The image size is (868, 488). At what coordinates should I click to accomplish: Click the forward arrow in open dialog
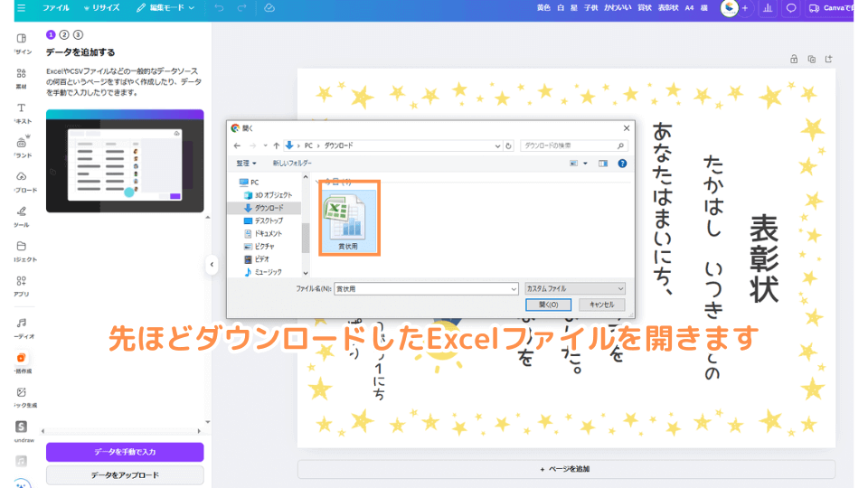(x=253, y=145)
